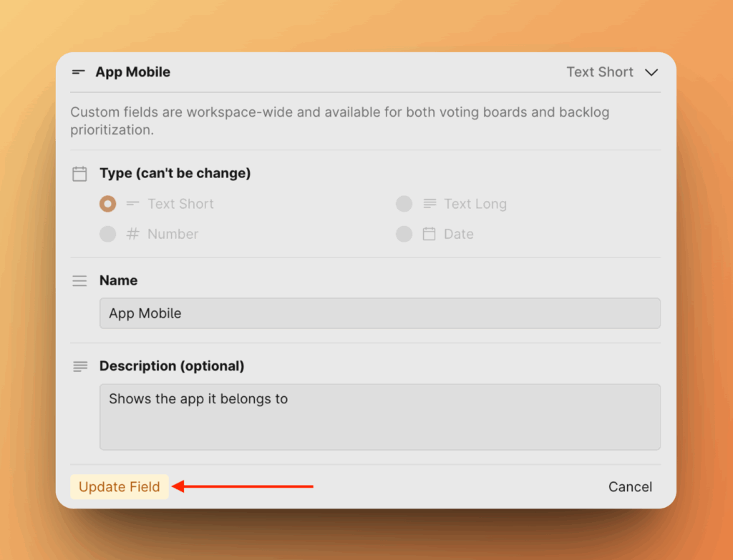Click the calendar icon next to Type heading
733x560 pixels.
tap(79, 174)
